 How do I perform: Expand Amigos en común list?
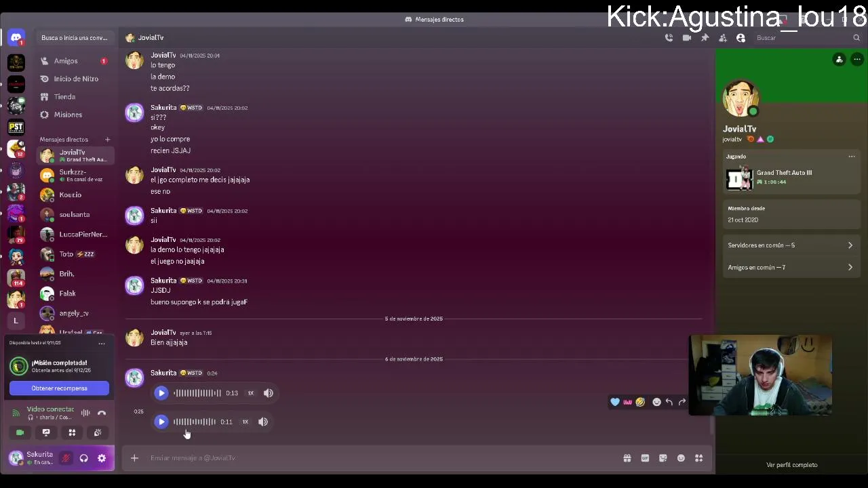pyautogui.click(x=790, y=267)
